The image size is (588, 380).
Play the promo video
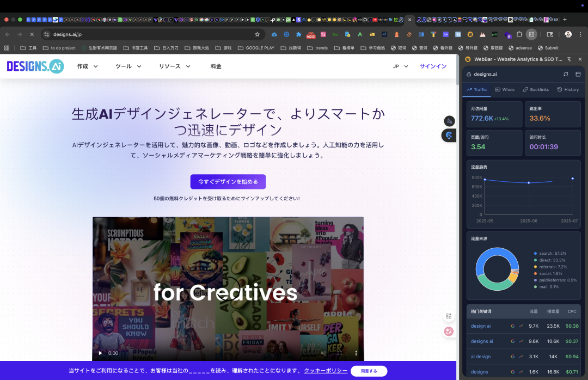(101, 353)
